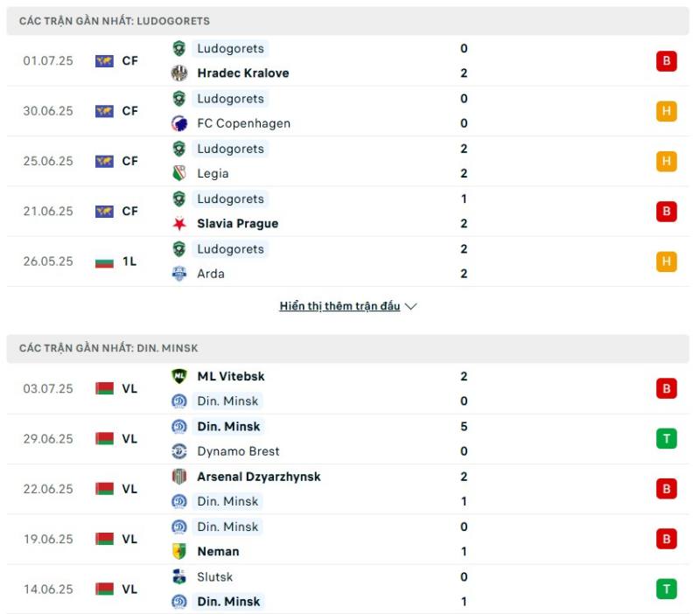Select the Arda club badge
700x614 pixels.
pos(179,273)
